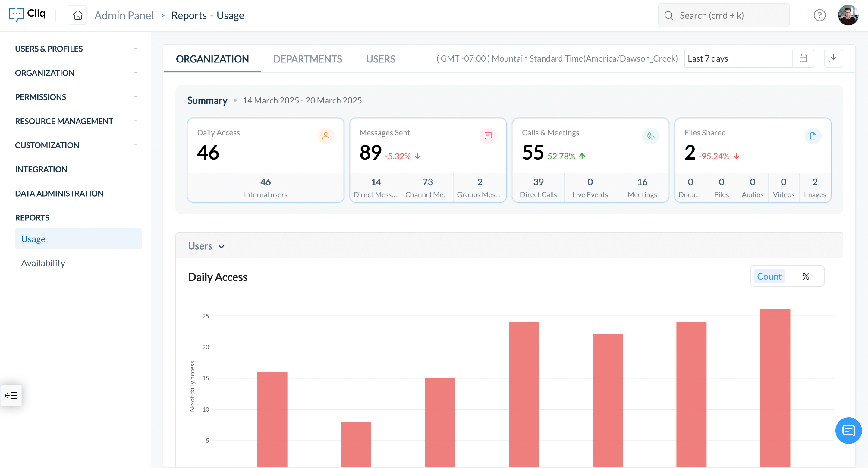The width and height of the screenshot is (868, 468).
Task: Open the calendar date picker icon
Action: 803,58
